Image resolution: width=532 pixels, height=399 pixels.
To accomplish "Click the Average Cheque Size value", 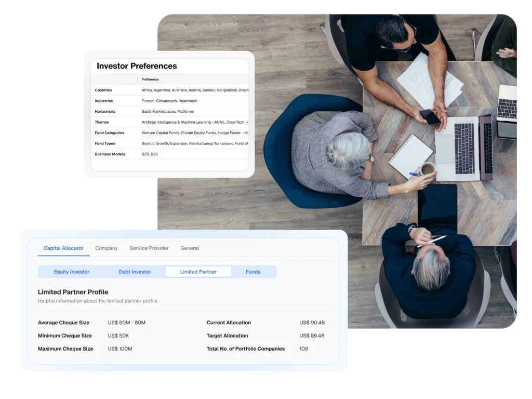I will [127, 323].
